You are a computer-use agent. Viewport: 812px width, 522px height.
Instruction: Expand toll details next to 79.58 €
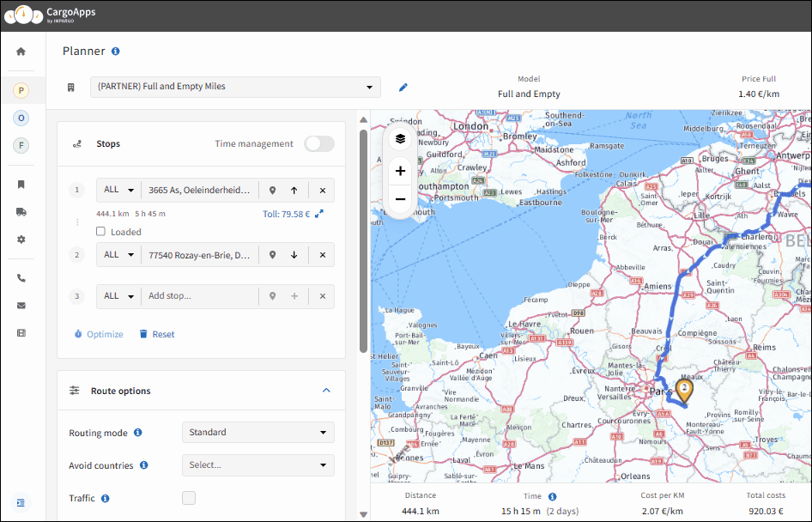click(319, 214)
